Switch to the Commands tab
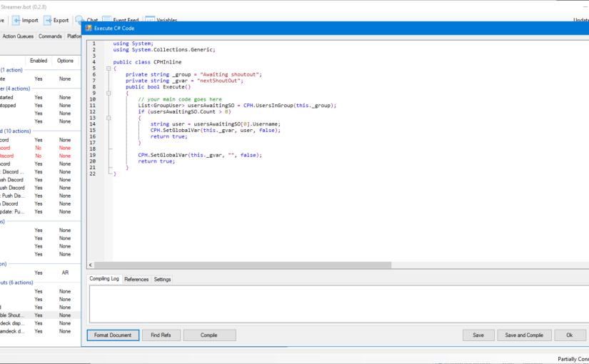Screen dimensions: 589x364 [x=50, y=36]
